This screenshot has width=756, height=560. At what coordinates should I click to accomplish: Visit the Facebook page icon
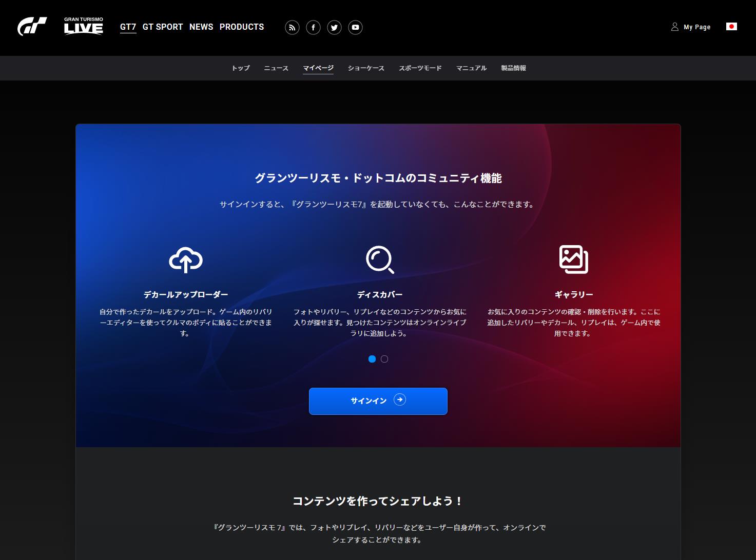tap(313, 27)
